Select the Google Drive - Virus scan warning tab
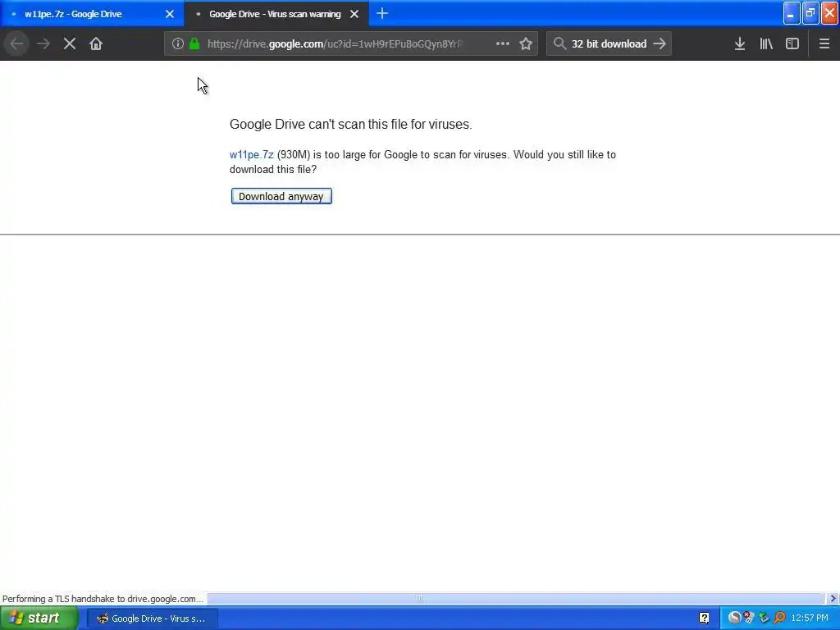Viewport: 840px width, 630px height. tap(274, 14)
